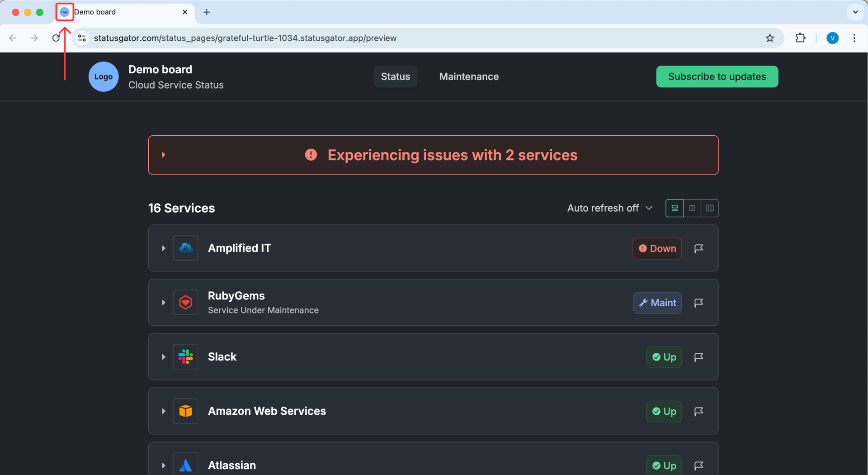The height and width of the screenshot is (475, 868).
Task: Click the Amazon Web Services logo
Action: [186, 411]
